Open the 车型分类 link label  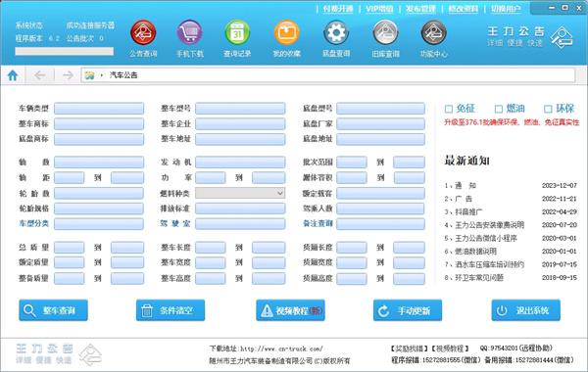[x=33, y=223]
